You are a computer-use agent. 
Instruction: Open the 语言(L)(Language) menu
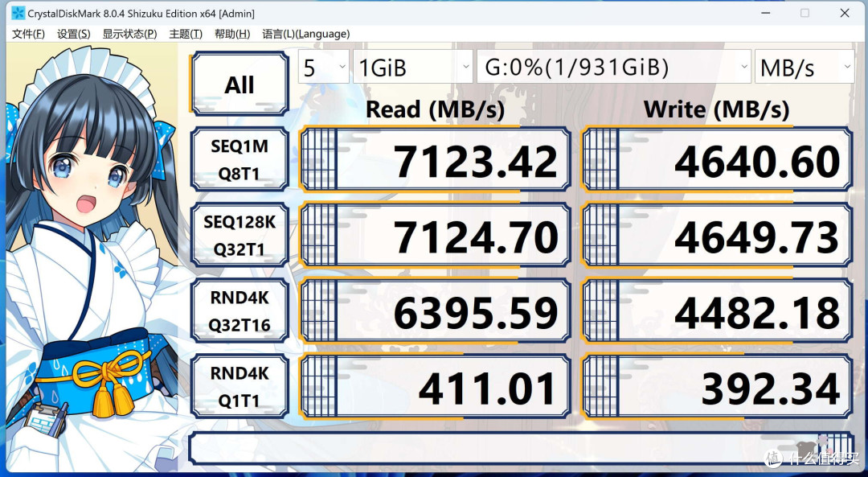pos(305,34)
